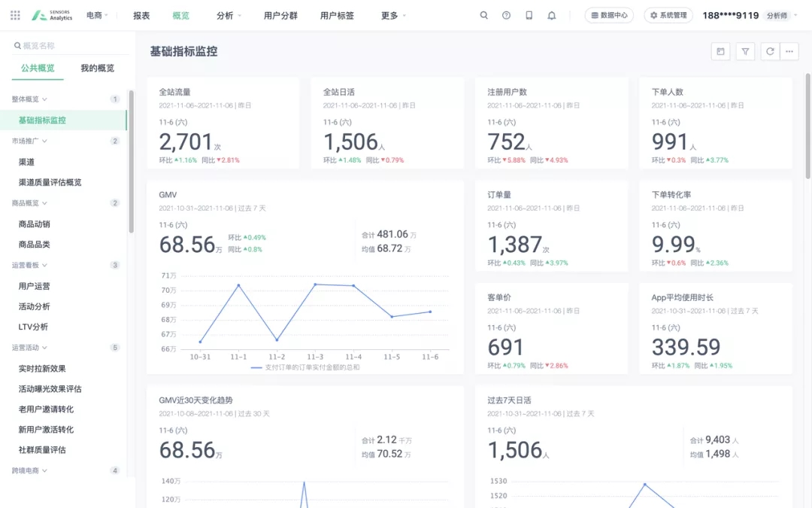Viewport: 812px width, 508px height.
Task: Switch to 我的概览 tab
Action: point(97,68)
